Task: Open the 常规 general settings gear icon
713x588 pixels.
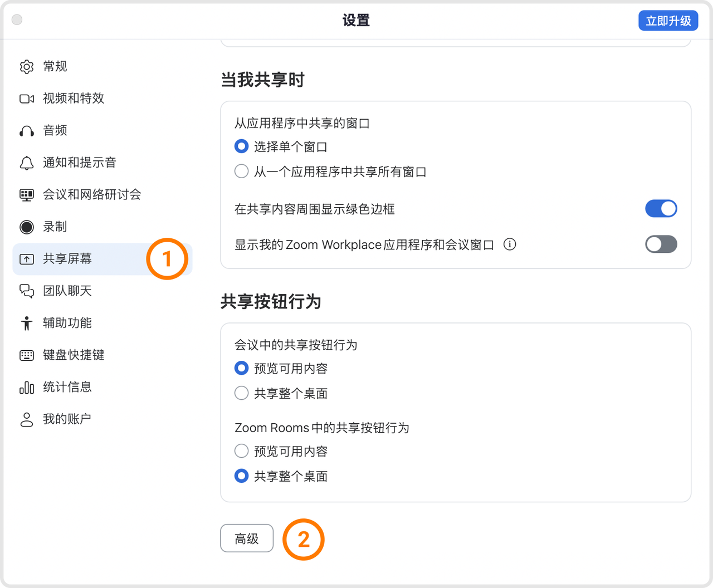Action: pos(26,66)
